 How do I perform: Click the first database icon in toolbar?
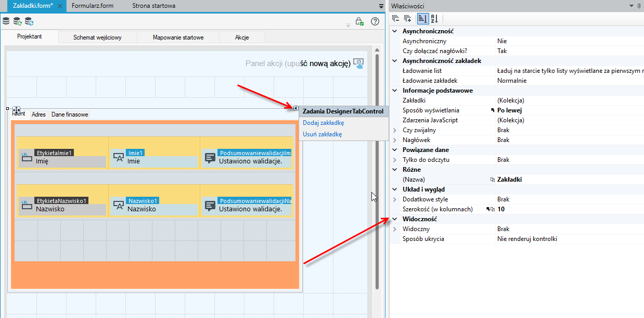[x=6, y=21]
